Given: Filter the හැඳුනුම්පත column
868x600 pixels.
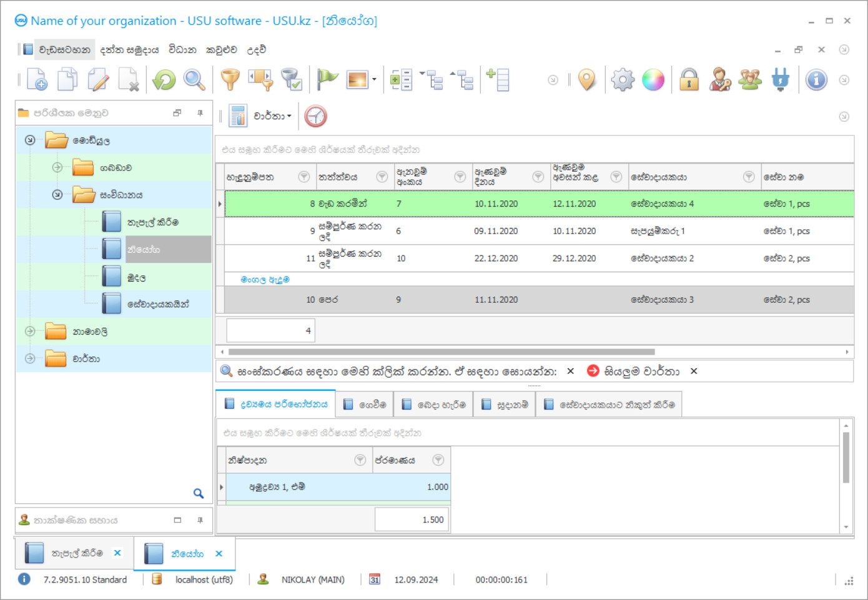Looking at the screenshot, I should coord(304,177).
